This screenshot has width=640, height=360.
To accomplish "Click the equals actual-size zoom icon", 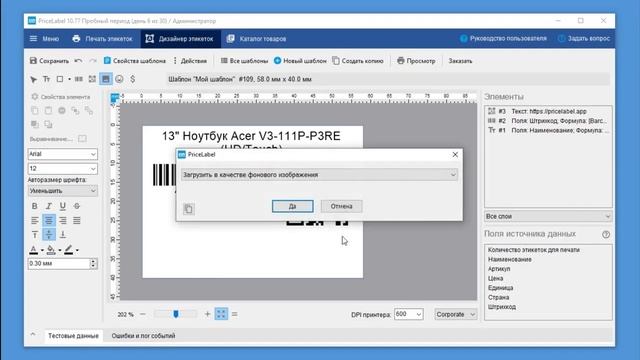I will 234,314.
